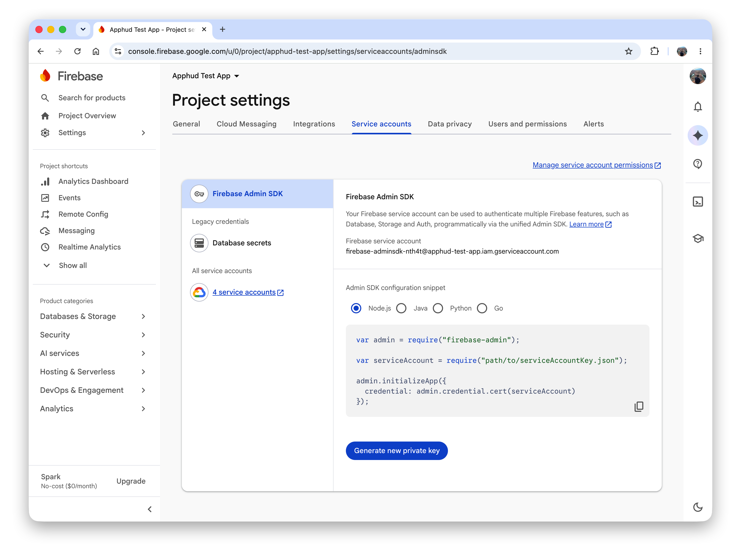Select the Node.js radio button

[x=356, y=308]
